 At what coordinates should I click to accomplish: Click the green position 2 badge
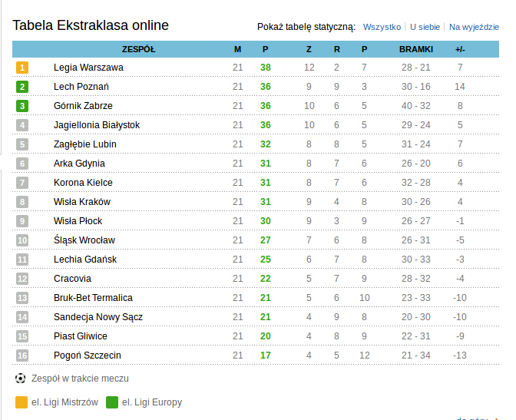22,87
